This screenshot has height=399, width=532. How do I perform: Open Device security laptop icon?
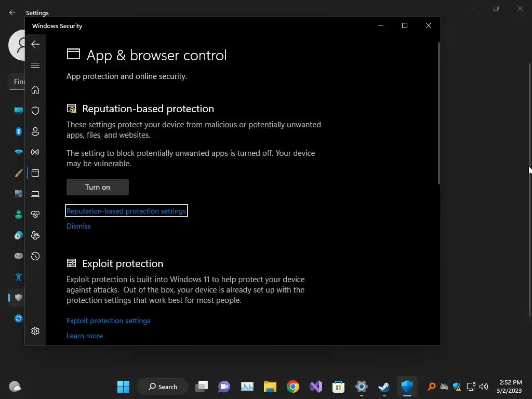pos(35,194)
